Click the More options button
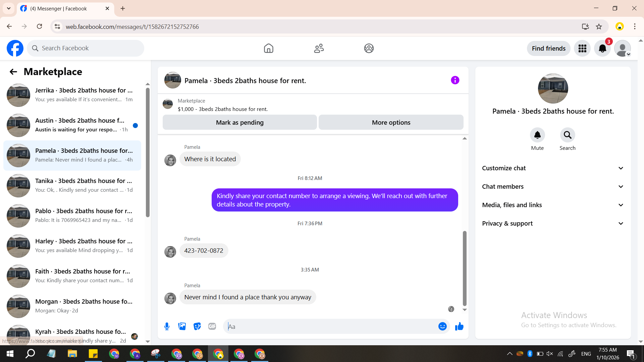Image resolution: width=644 pixels, height=362 pixels. [x=391, y=122]
